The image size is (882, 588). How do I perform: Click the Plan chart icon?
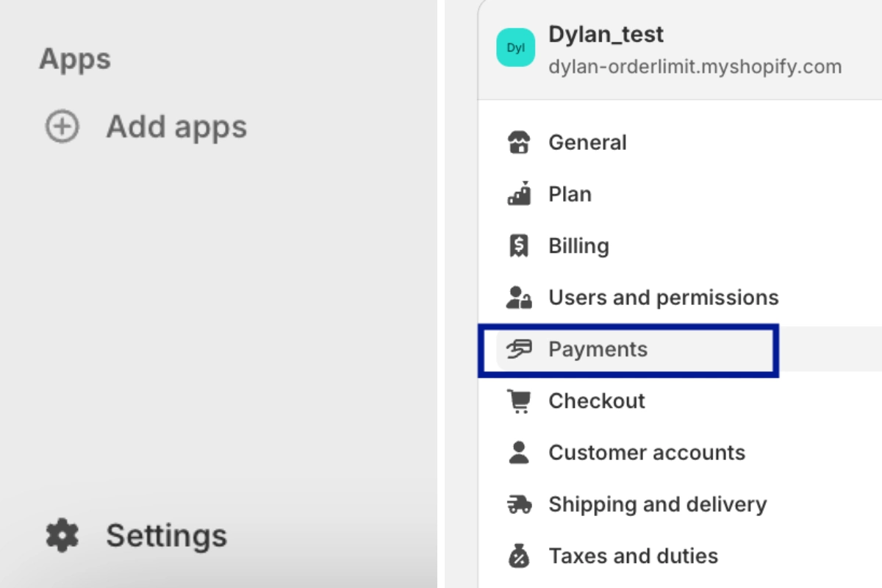tap(519, 193)
